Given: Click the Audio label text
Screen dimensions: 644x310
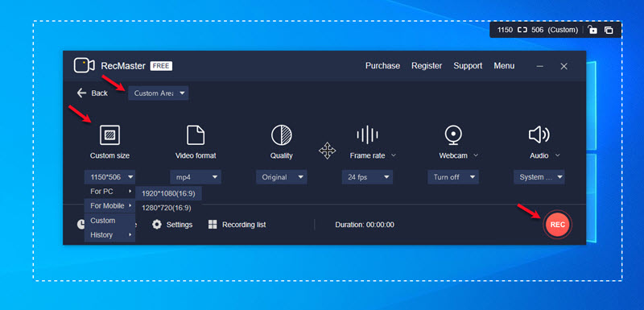Looking at the screenshot, I should click(539, 155).
